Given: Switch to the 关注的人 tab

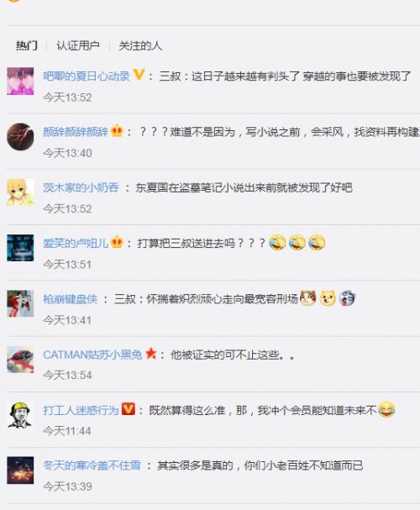Looking at the screenshot, I should click(x=140, y=45).
